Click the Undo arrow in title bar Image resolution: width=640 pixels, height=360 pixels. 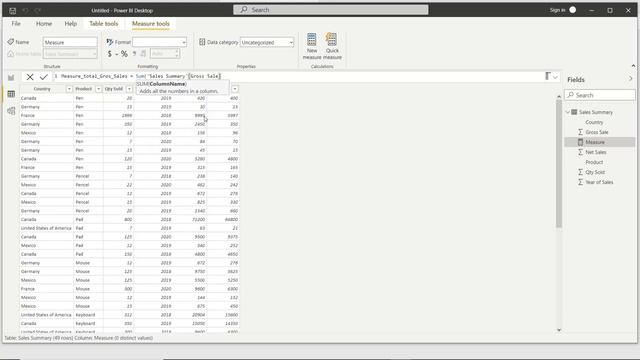click(x=26, y=10)
